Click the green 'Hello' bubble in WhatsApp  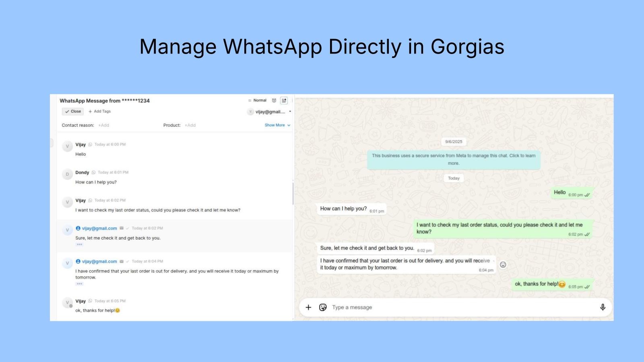tap(572, 193)
